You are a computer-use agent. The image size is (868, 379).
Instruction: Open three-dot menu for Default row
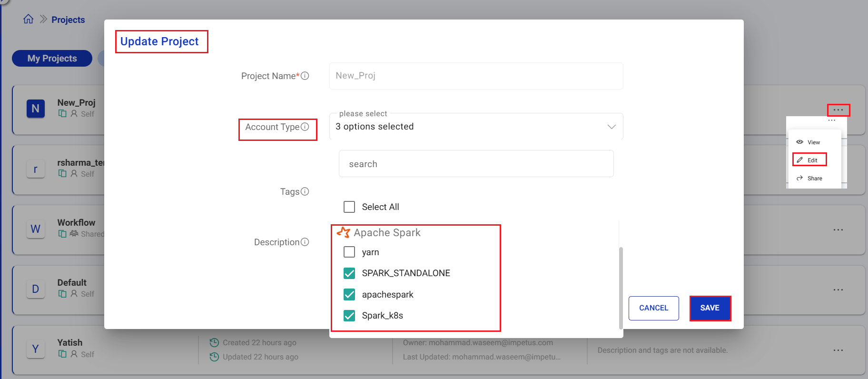[x=838, y=289]
